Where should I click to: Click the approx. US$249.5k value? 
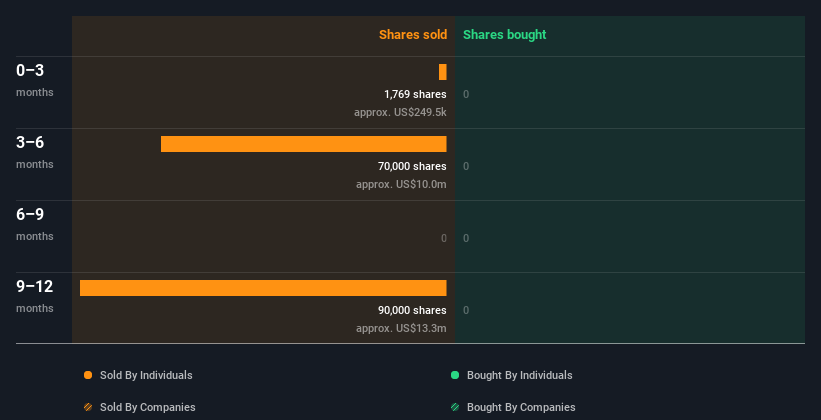401,112
